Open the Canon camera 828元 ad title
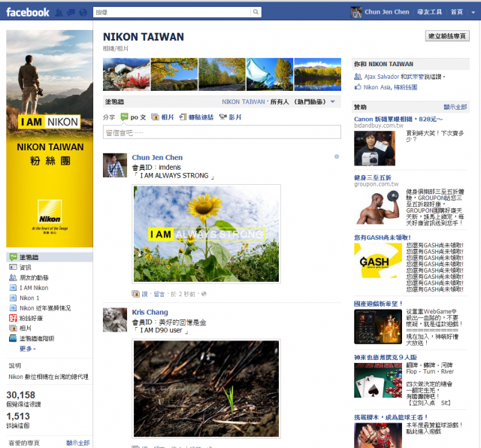This screenshot has width=481, height=448. coord(398,119)
